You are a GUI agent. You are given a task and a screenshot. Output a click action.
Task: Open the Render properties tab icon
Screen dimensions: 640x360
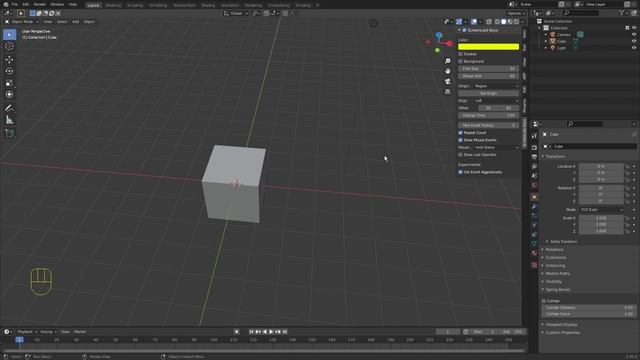click(x=534, y=147)
